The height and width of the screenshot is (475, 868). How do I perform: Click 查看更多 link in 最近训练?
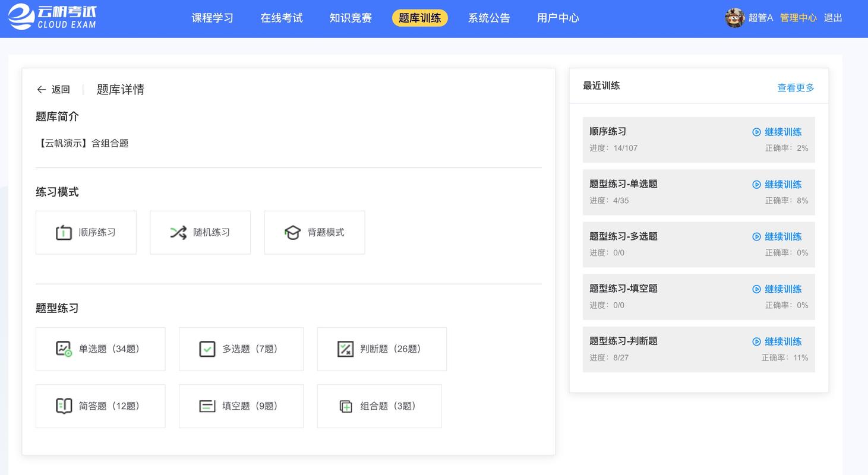pyautogui.click(x=796, y=88)
